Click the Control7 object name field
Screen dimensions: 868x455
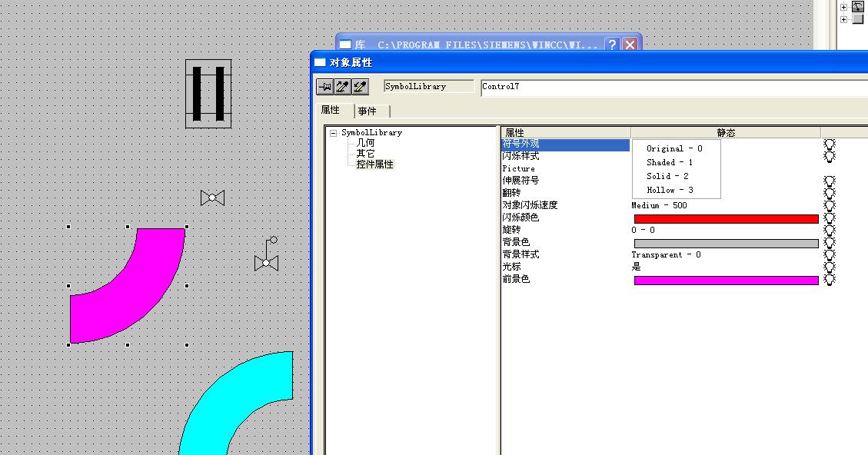pos(674,88)
